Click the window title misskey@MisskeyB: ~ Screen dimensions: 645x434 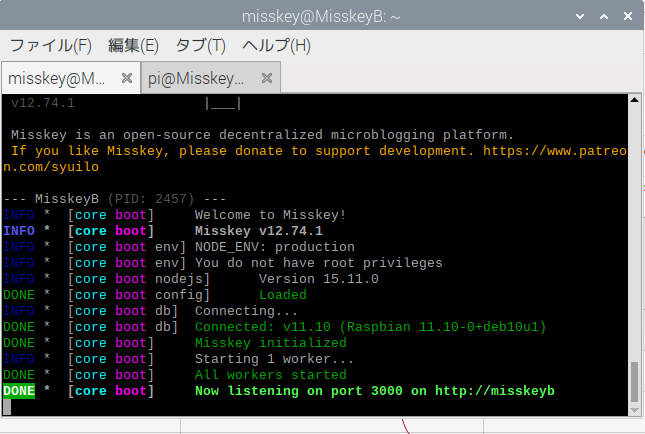pyautogui.click(x=321, y=17)
